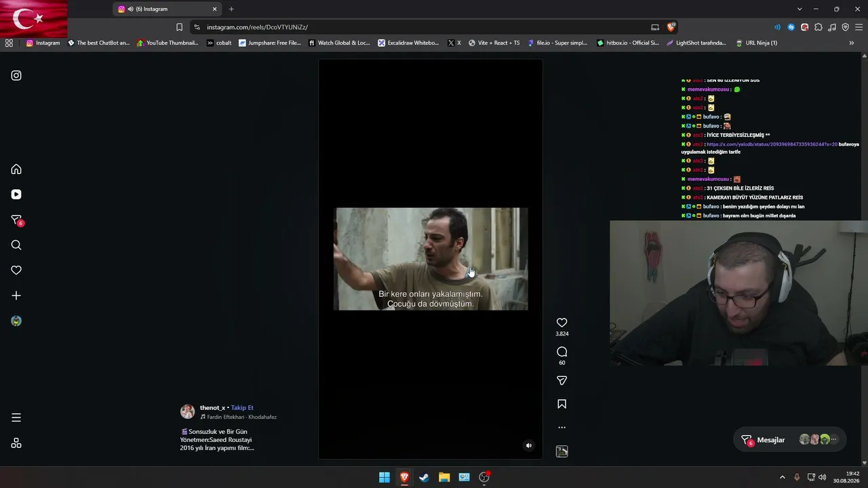
Task: Open system volume icon in tray
Action: coord(823,477)
